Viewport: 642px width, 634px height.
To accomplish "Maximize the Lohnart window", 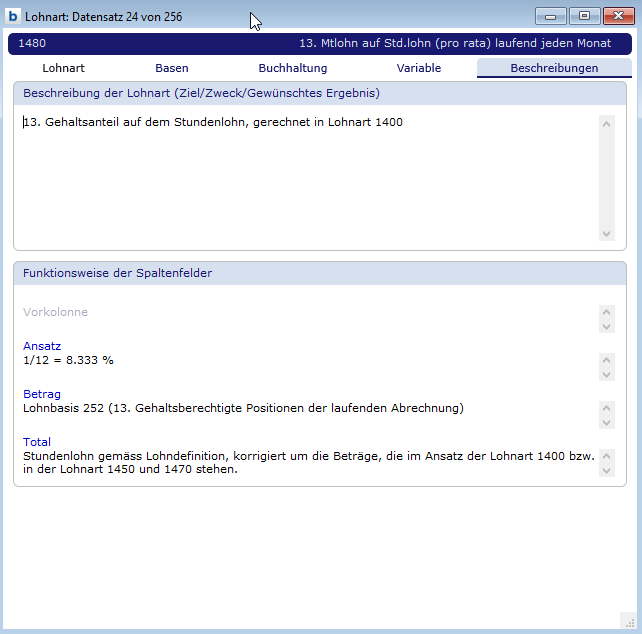I will [x=584, y=16].
